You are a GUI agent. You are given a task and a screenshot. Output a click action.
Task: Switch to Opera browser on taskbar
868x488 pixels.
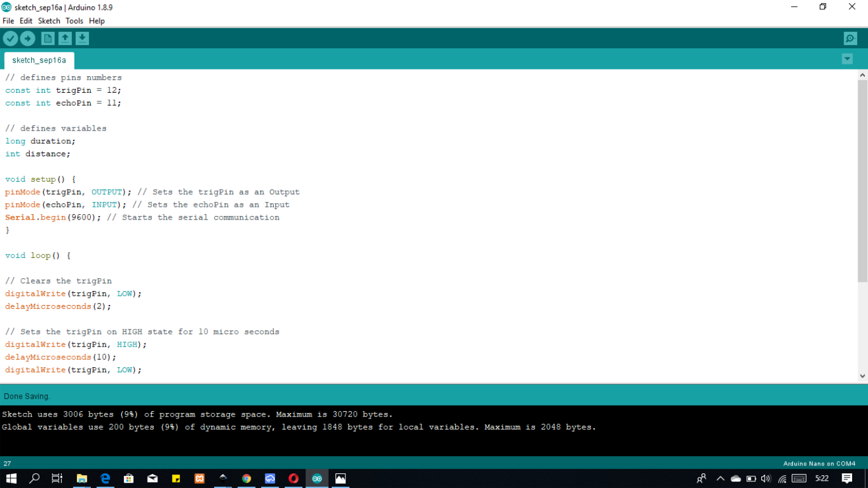point(293,479)
